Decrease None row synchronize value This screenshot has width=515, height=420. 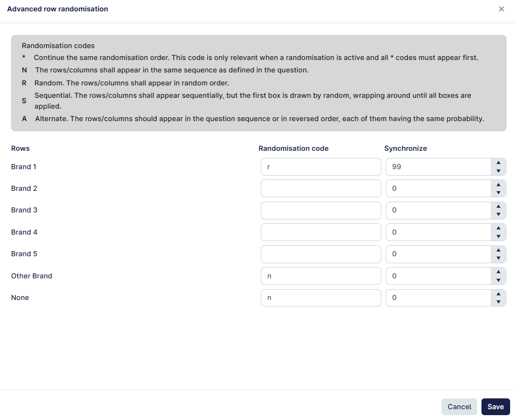tap(498, 302)
